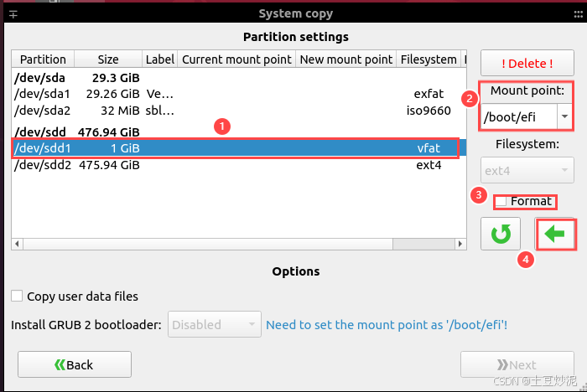Select the /dev/sdd2 ext4 partition row

point(239,165)
